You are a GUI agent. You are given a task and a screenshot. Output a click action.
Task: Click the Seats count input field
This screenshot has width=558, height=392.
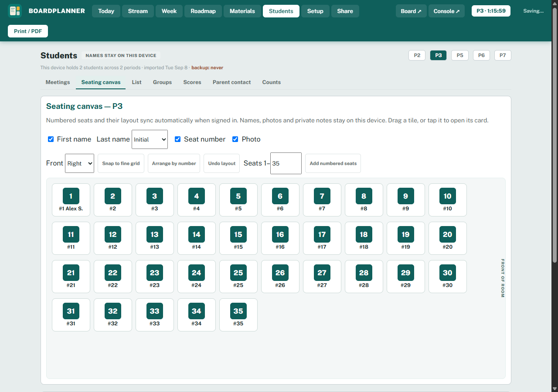pyautogui.click(x=286, y=163)
